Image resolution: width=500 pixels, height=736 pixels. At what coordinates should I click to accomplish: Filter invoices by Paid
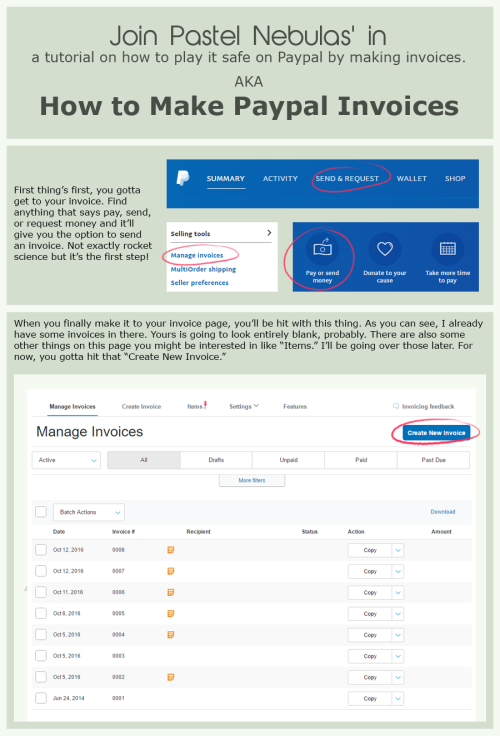(x=361, y=460)
